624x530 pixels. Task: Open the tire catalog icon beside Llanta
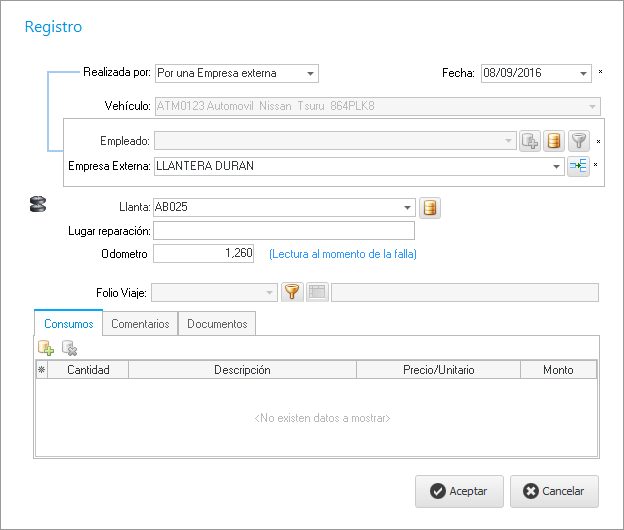pos(430,208)
